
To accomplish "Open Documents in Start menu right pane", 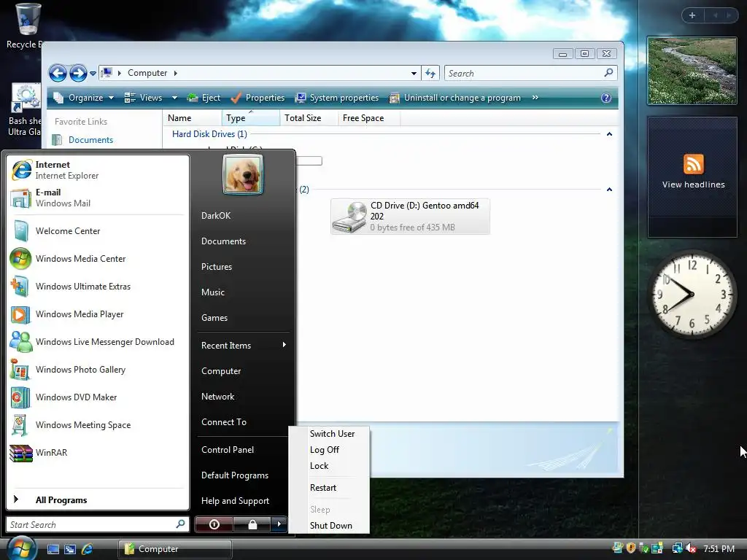I will point(243,241).
